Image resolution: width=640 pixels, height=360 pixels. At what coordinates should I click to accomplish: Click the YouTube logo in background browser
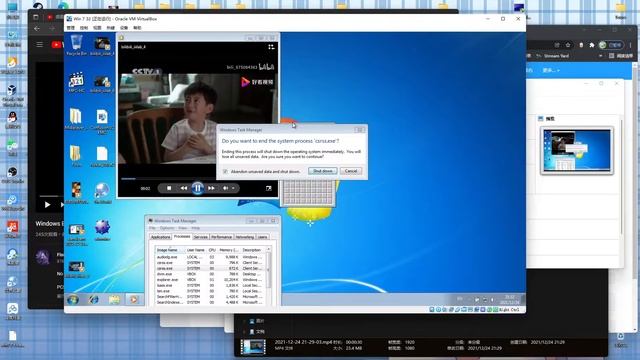pyautogui.click(x=57, y=44)
